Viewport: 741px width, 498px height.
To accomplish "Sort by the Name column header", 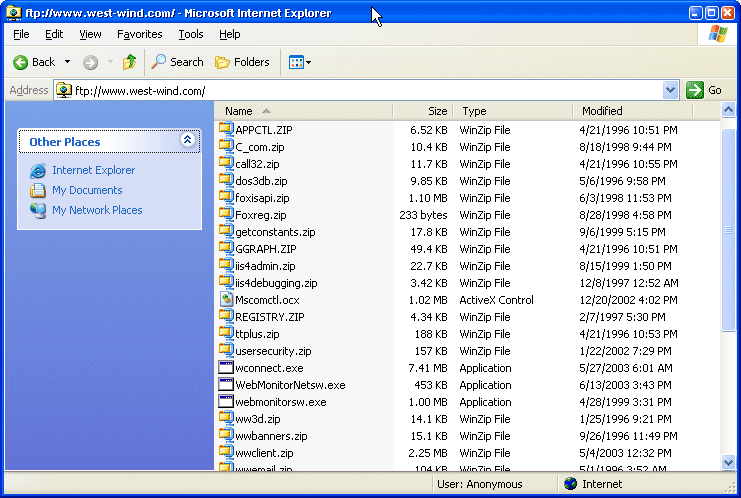I will 304,111.
